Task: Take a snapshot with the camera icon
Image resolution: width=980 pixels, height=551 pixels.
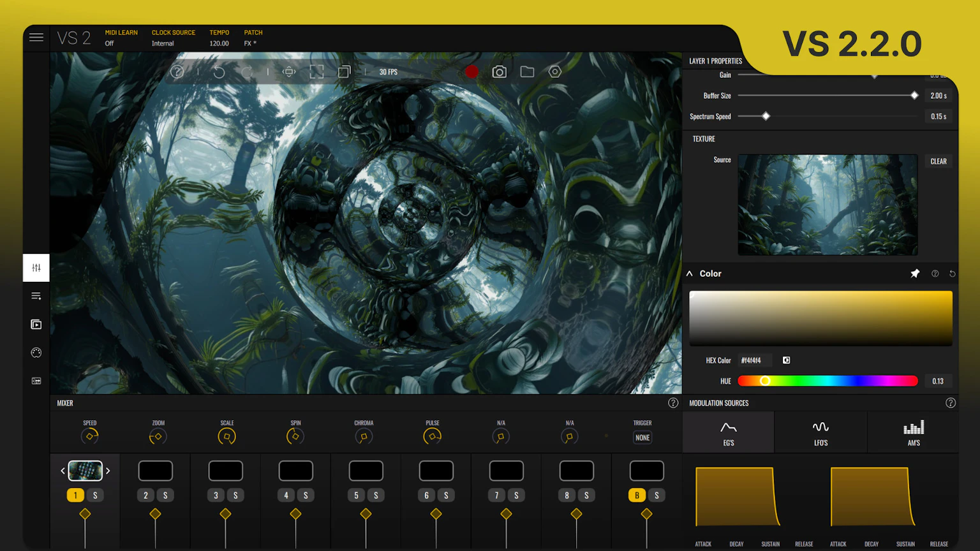Action: [x=499, y=72]
